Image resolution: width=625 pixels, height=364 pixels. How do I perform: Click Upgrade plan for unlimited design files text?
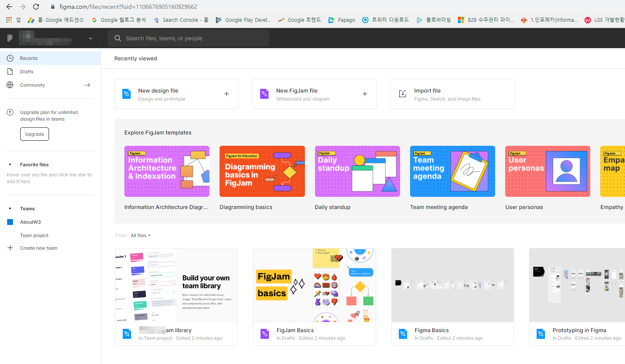pyautogui.click(x=49, y=116)
